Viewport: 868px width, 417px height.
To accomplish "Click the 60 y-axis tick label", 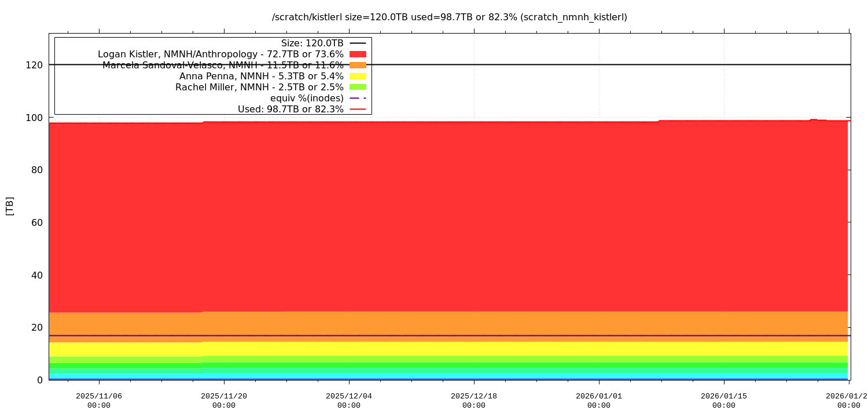I will [x=36, y=222].
